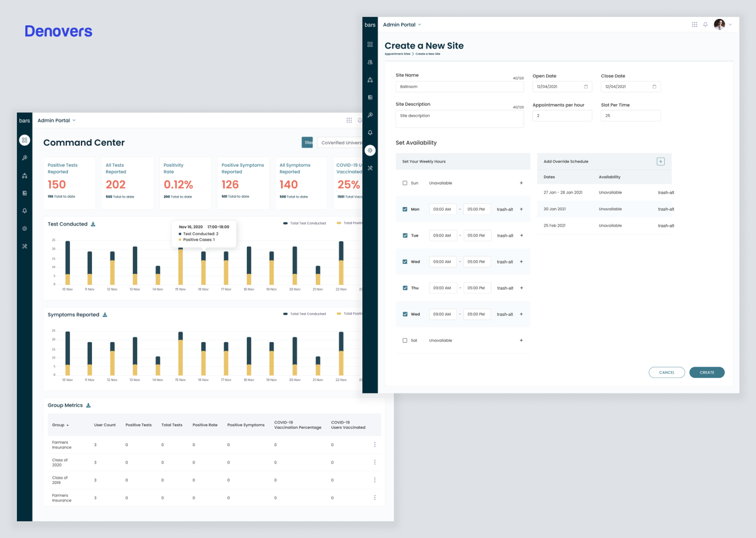Open calendar icon in Close Date field

(x=654, y=86)
